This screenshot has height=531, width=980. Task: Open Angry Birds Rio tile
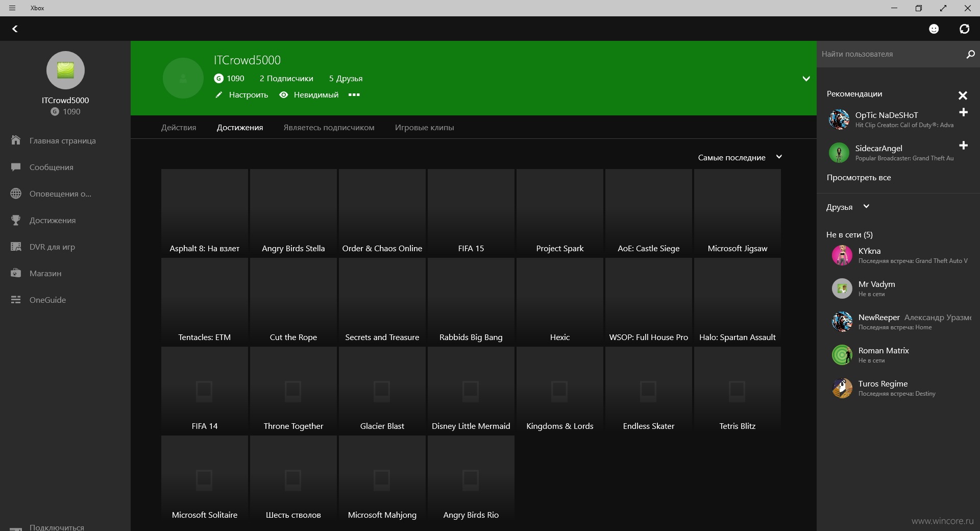point(471,479)
